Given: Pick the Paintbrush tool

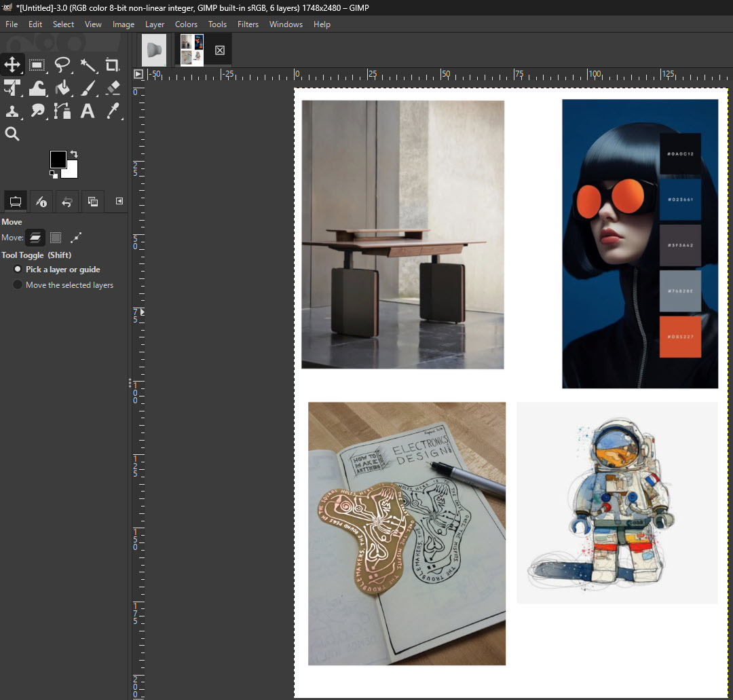Looking at the screenshot, I should (87, 88).
